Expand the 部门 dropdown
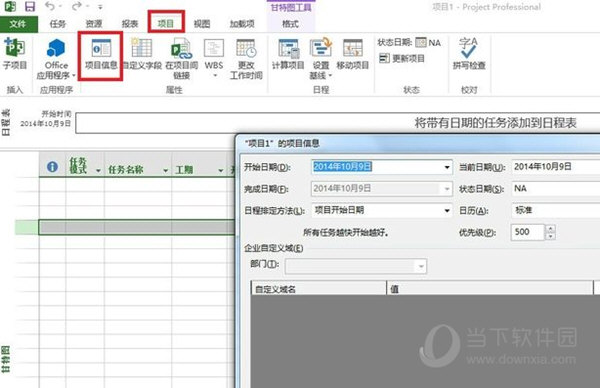This screenshot has height=388, width=600. point(421,266)
